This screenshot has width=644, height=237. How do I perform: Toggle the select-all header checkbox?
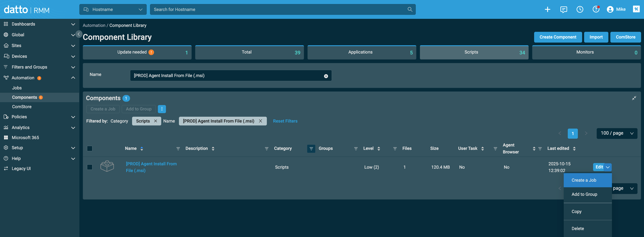[x=90, y=149]
